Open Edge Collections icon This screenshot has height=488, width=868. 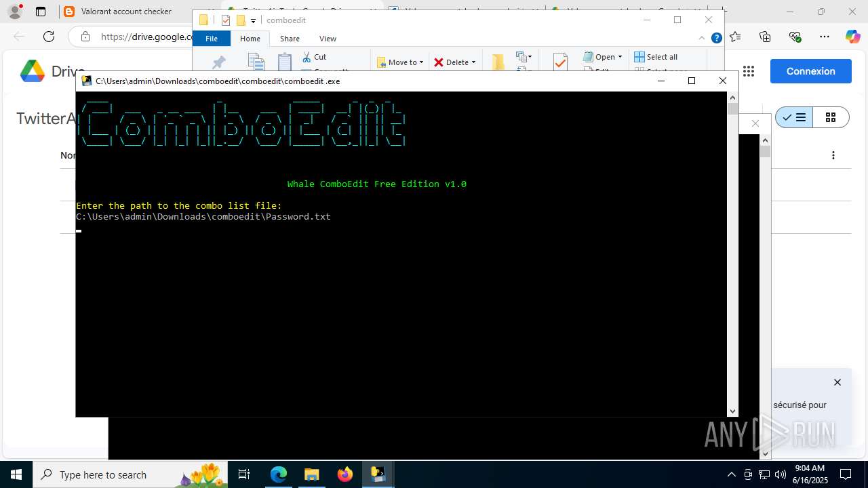[765, 37]
